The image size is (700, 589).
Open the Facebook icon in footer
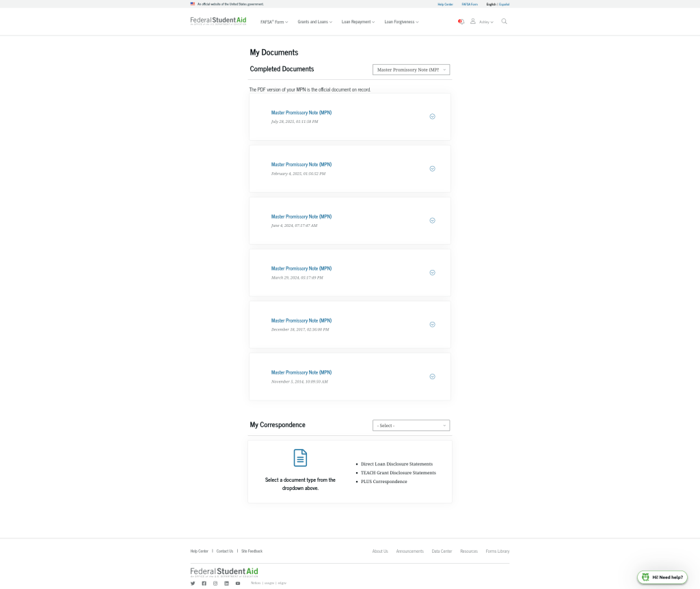[204, 583]
